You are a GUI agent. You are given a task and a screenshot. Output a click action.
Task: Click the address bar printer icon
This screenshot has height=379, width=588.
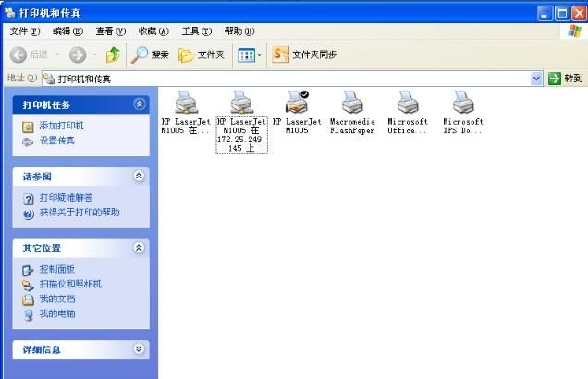50,79
